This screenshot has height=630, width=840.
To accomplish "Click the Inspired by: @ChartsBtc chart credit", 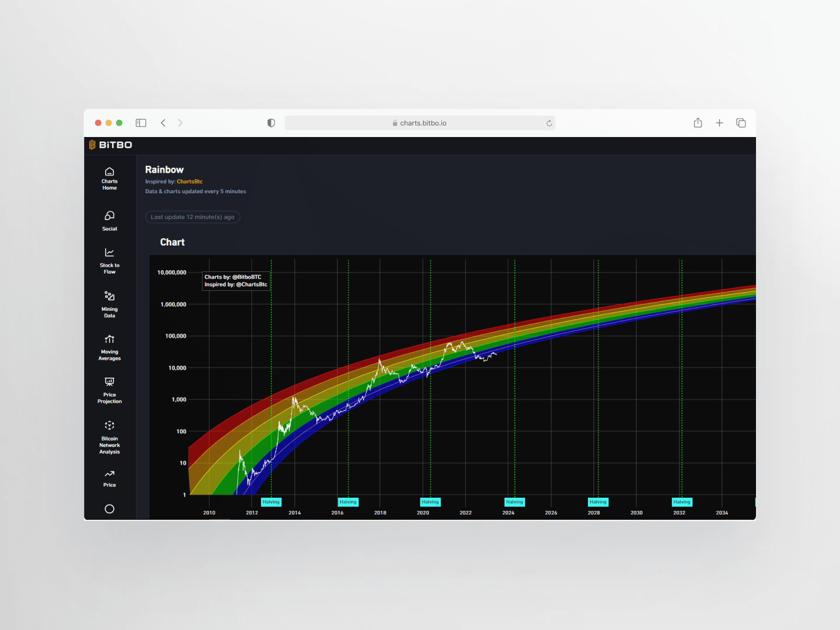I will pos(236,285).
